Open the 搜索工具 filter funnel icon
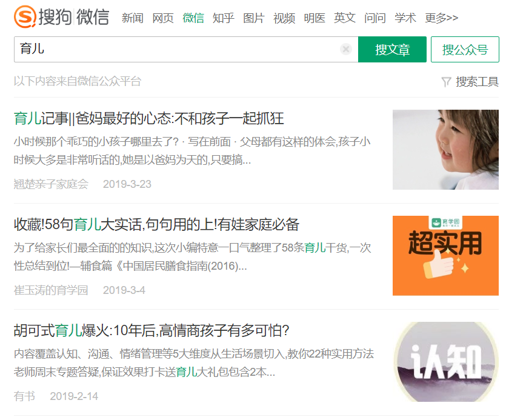This screenshot has width=526, height=420. [x=447, y=81]
